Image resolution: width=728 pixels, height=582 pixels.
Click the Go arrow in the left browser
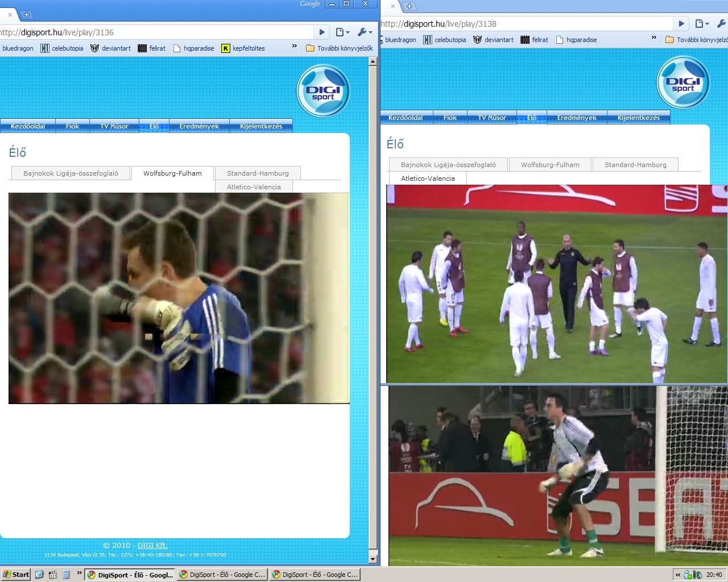click(322, 32)
